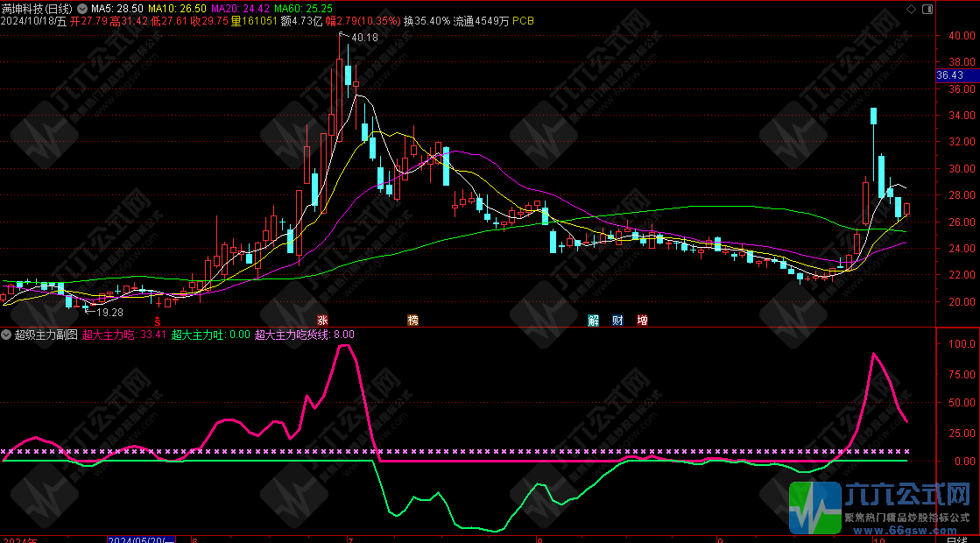The height and width of the screenshot is (543, 980).
Task: Open the 增 event marker
Action: pyautogui.click(x=642, y=321)
